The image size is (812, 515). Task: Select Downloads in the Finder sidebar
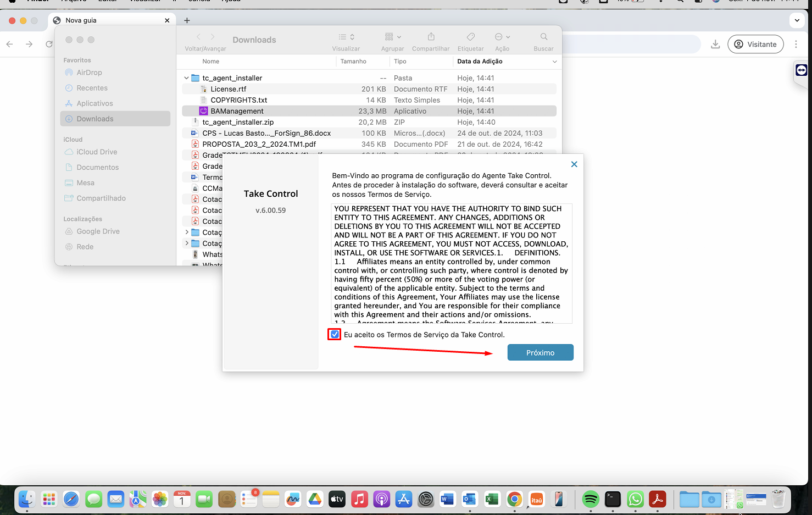click(x=115, y=119)
